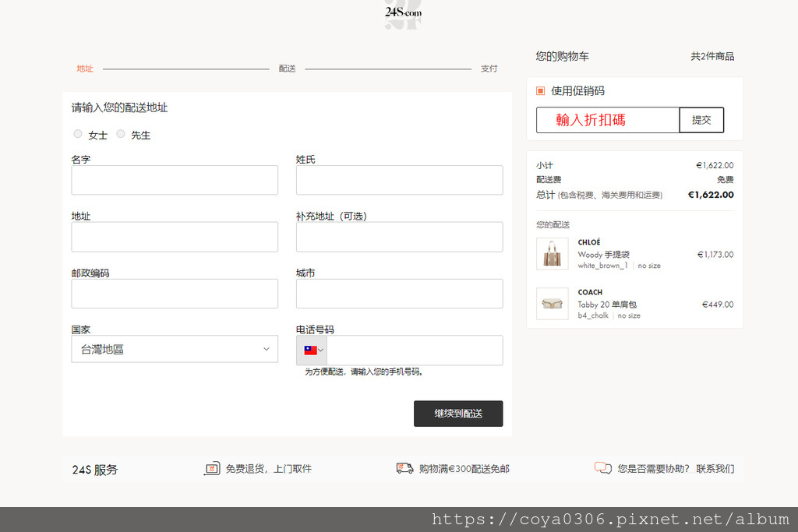Click the 购物满€300配送免邮 text
The width and height of the screenshot is (798, 532).
[x=464, y=468]
